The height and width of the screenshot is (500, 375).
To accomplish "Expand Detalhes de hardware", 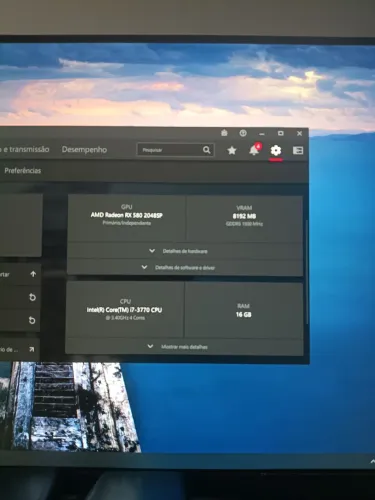I will [185, 251].
